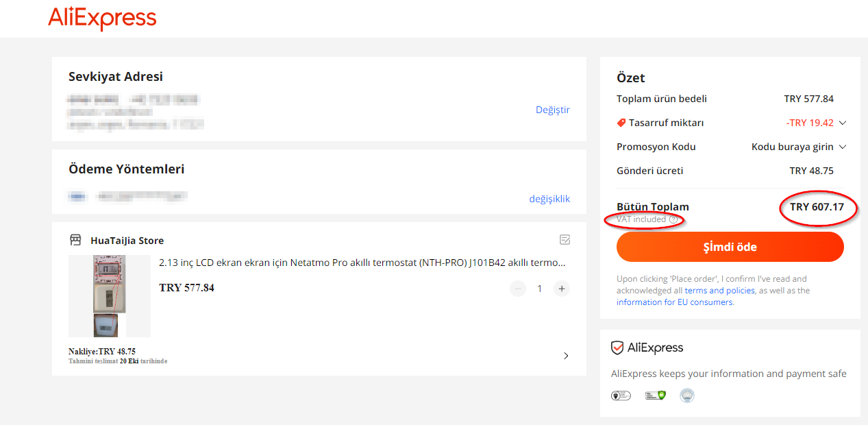868x425 pixels.
Task: Click değişiklik to change payment method
Action: click(x=549, y=199)
